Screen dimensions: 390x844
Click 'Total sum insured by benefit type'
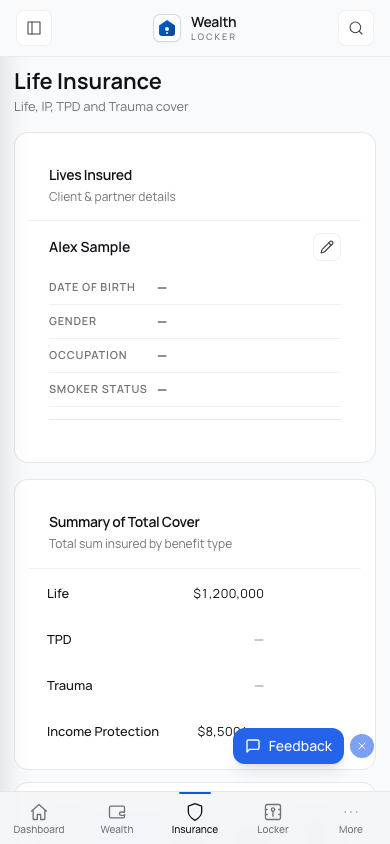[140, 544]
